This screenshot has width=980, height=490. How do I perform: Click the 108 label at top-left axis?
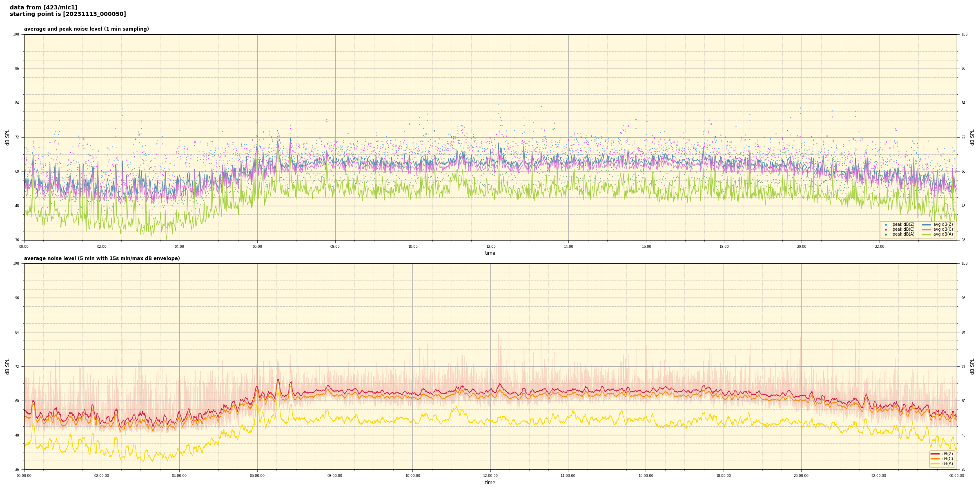tap(16, 34)
